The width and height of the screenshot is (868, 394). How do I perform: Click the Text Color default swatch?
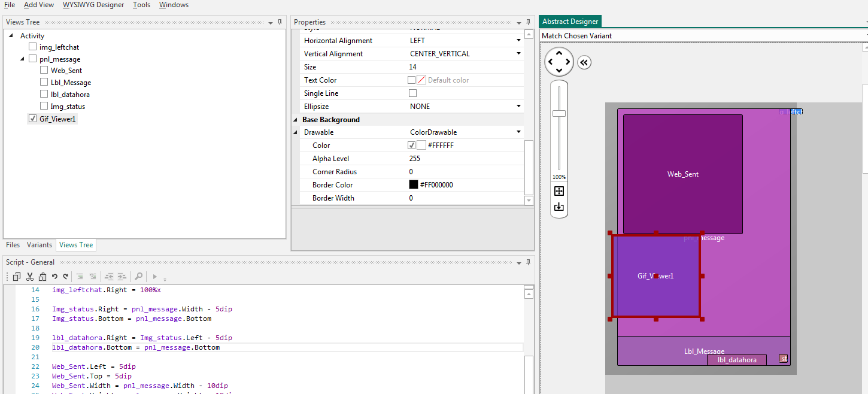421,80
